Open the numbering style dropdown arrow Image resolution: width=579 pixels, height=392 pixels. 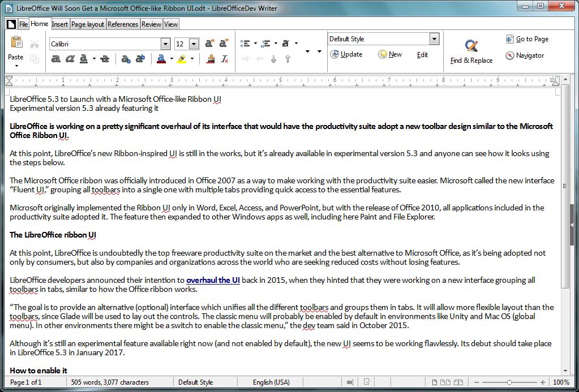tap(276, 44)
